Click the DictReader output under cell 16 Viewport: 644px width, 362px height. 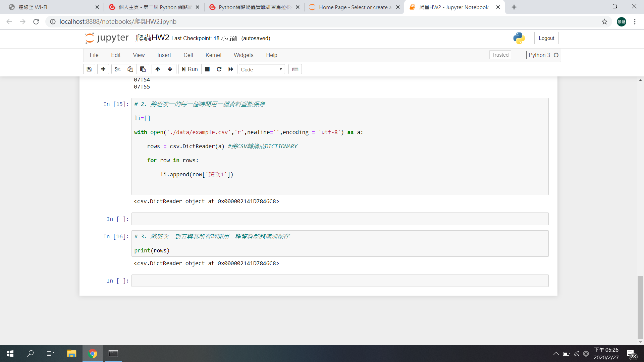[x=206, y=263]
